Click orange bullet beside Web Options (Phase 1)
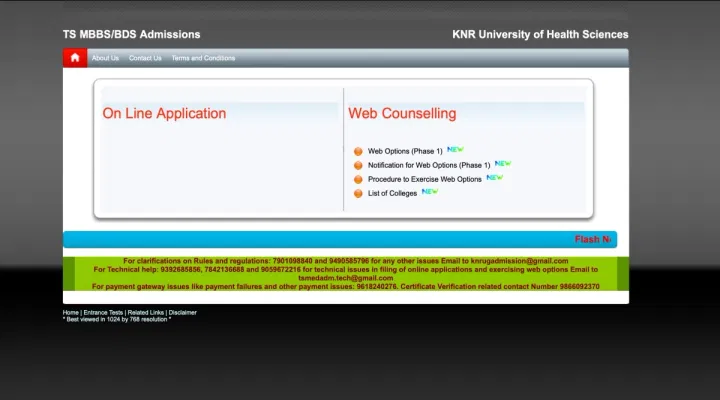The width and height of the screenshot is (720, 400). coord(358,151)
